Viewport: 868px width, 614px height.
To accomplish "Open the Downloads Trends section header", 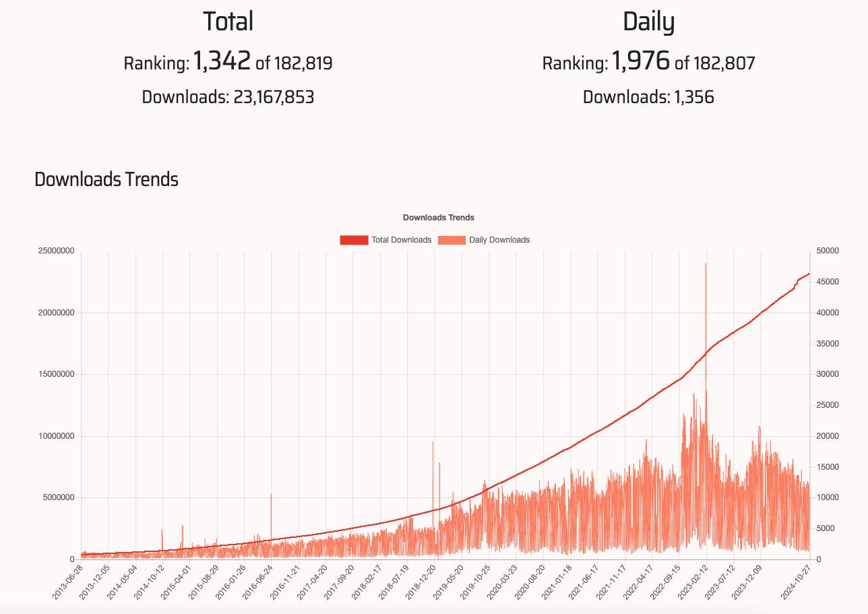I will coord(106,179).
